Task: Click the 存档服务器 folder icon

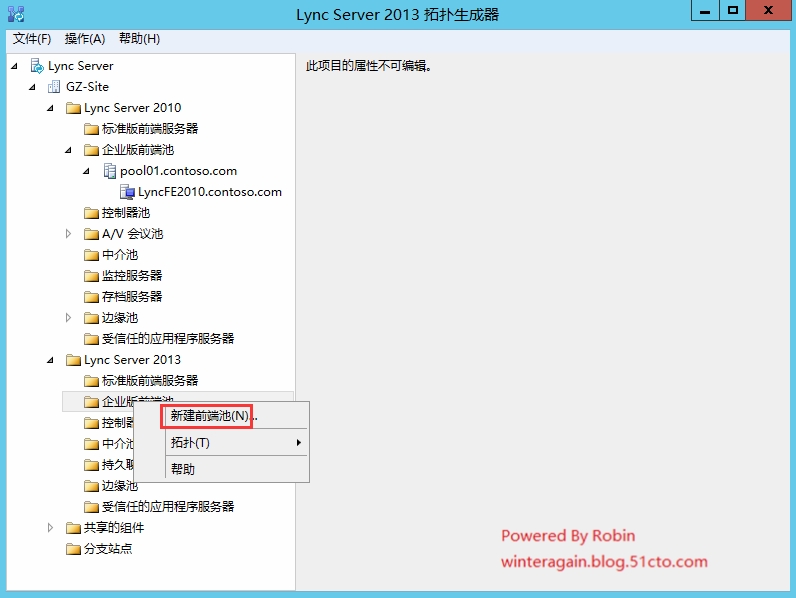Action: click(x=91, y=297)
